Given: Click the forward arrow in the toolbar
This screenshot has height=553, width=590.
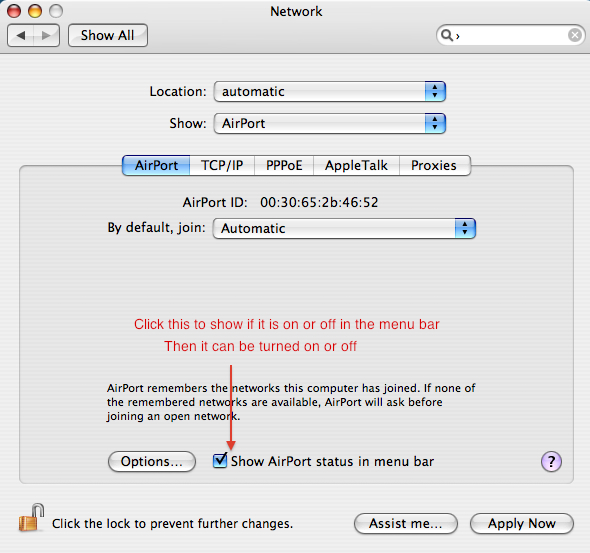Looking at the screenshot, I should tap(46, 35).
